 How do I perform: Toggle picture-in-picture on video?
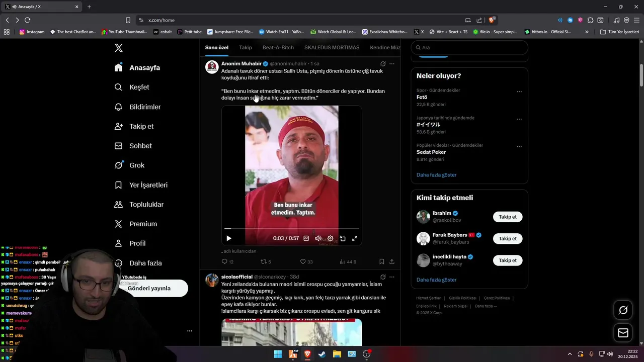coord(343,238)
